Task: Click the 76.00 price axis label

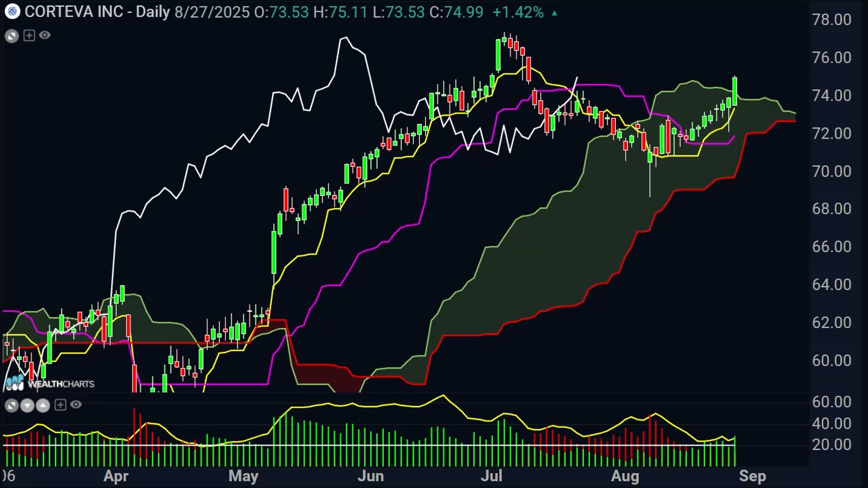Action: pyautogui.click(x=831, y=57)
